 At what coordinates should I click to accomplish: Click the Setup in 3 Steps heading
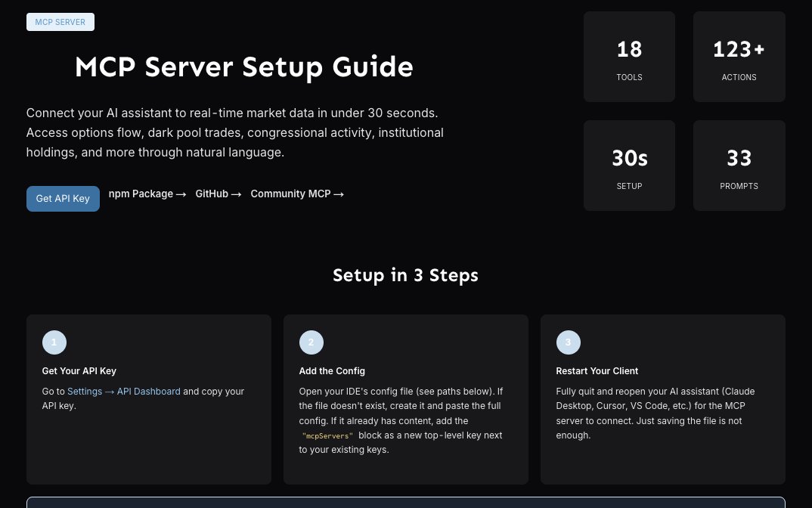pos(405,275)
